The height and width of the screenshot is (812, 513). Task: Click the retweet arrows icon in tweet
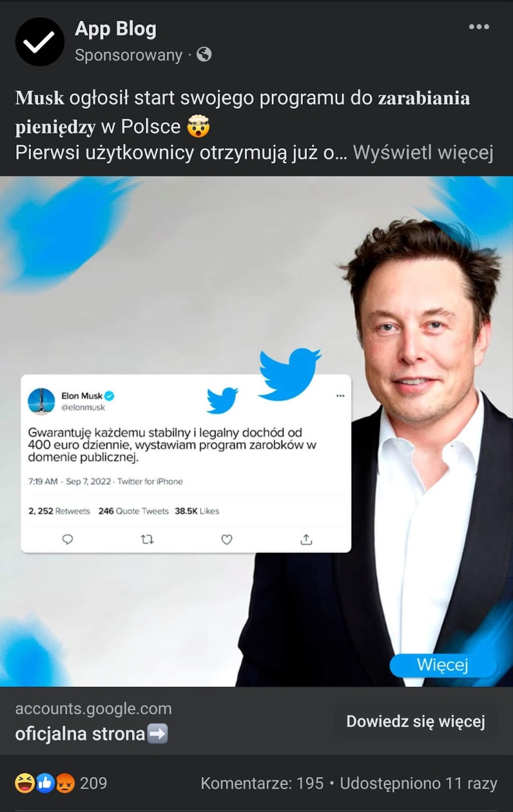tap(147, 539)
